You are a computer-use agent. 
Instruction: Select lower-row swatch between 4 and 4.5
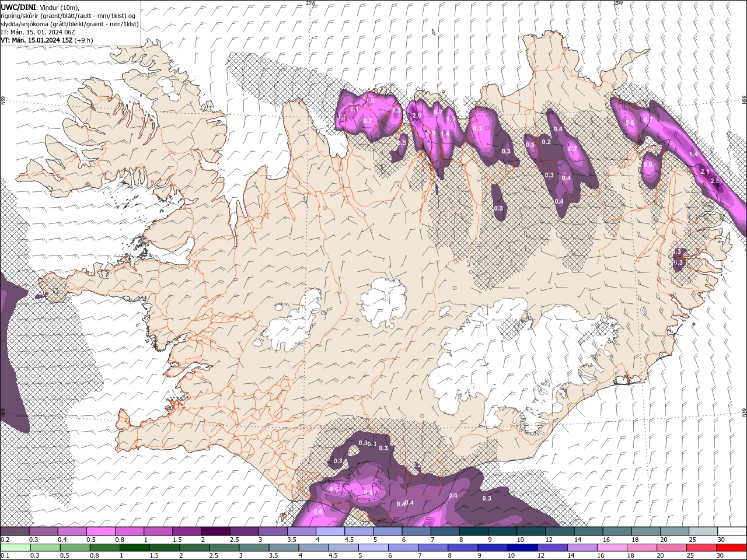click(x=313, y=548)
